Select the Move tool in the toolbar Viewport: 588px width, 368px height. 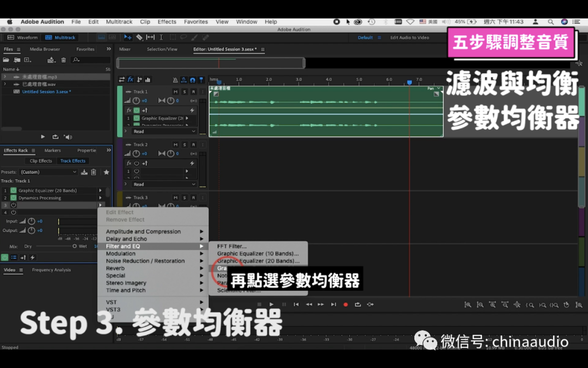tap(127, 38)
